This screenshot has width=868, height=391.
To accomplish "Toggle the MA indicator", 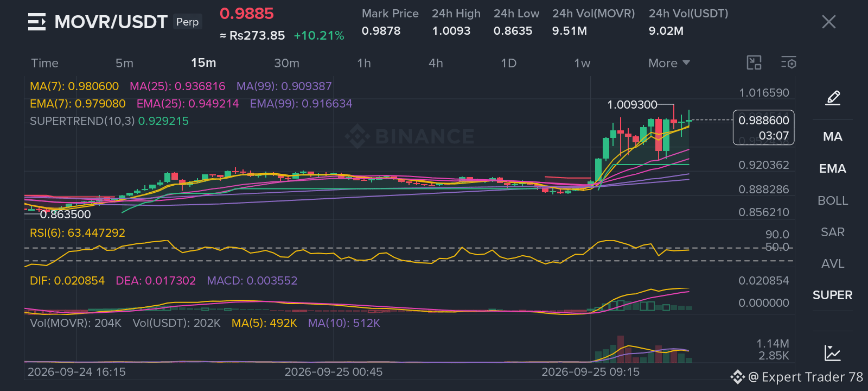I will 833,136.
